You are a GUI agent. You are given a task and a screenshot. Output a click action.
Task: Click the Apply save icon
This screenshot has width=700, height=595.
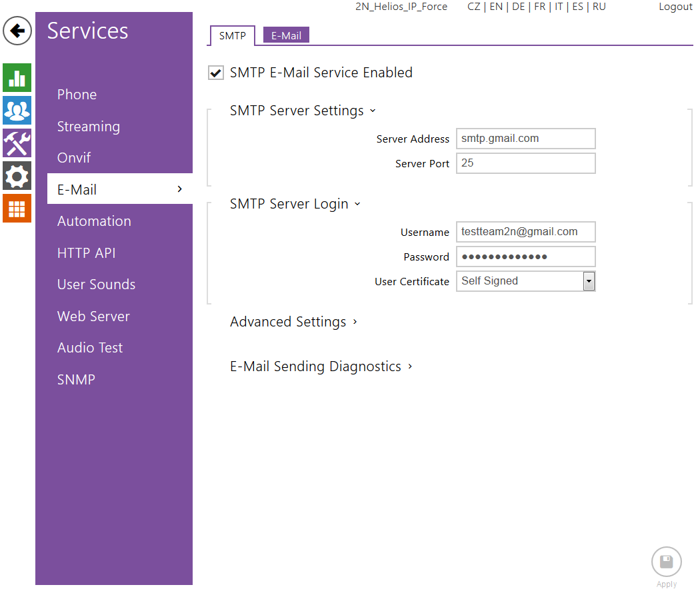[x=666, y=562]
